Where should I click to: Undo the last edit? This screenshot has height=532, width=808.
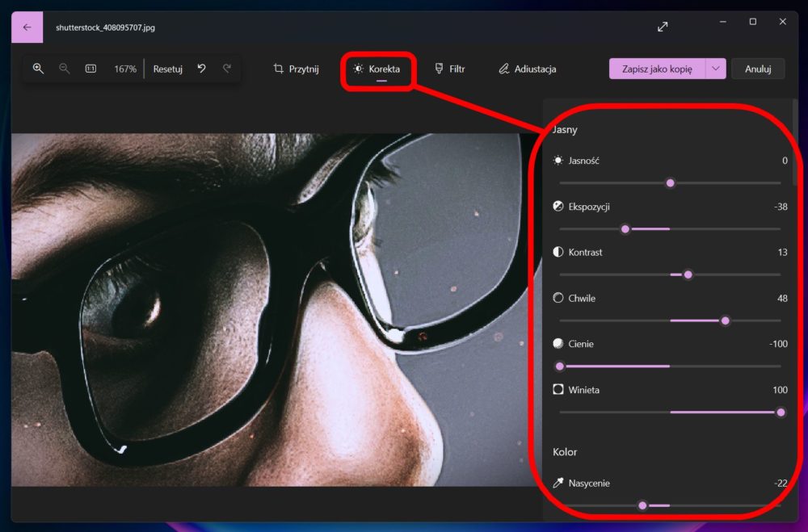pyautogui.click(x=201, y=69)
